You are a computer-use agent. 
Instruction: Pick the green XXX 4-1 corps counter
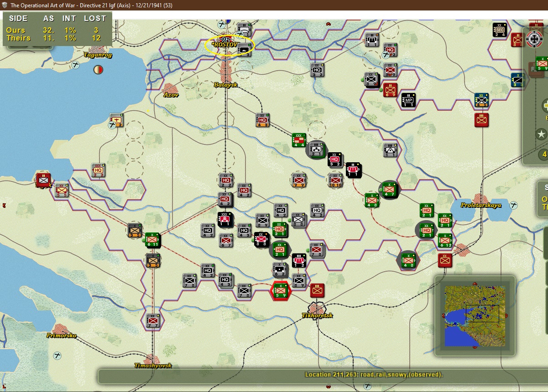[299, 140]
